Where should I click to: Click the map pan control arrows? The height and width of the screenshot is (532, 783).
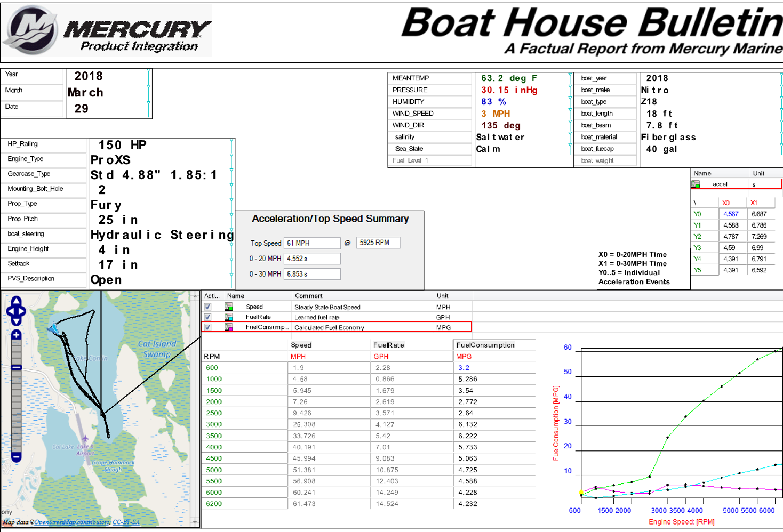pyautogui.click(x=16, y=311)
